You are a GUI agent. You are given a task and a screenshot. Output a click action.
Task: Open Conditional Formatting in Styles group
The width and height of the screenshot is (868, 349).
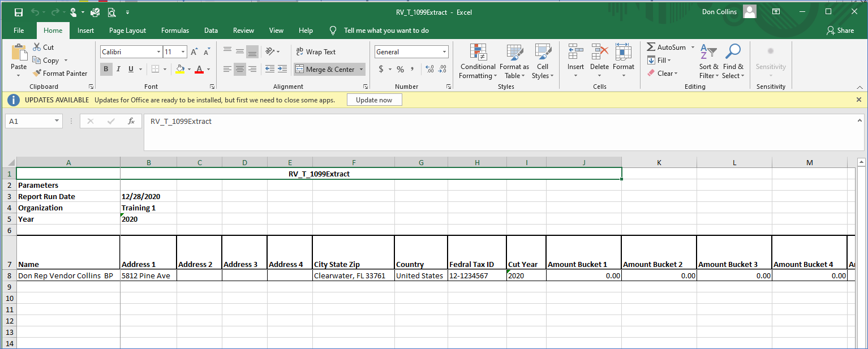point(478,62)
